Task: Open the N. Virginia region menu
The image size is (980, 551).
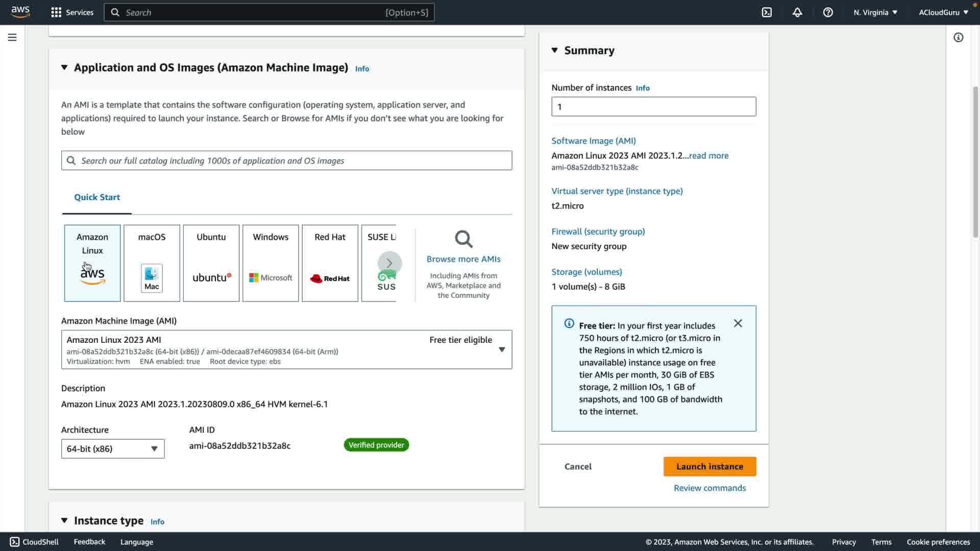Action: click(x=875, y=12)
